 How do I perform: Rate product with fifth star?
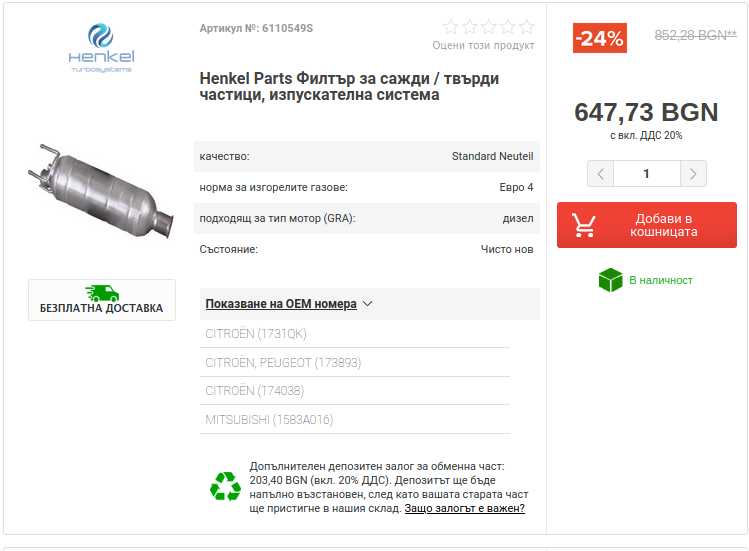pos(526,27)
